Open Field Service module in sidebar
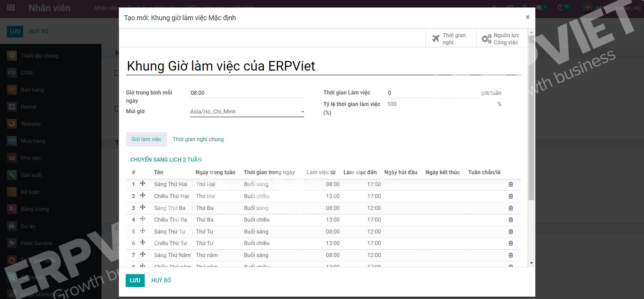Screen dimensions: 644x299 coord(30,243)
